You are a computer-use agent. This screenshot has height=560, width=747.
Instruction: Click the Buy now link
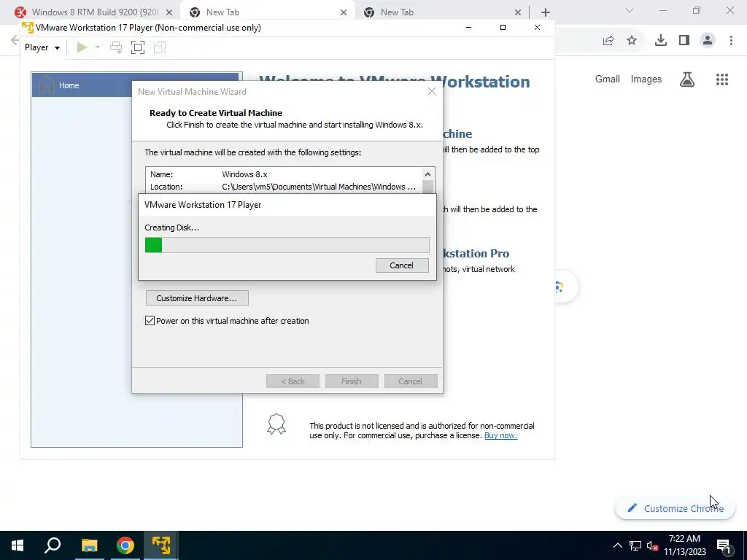[x=500, y=435]
